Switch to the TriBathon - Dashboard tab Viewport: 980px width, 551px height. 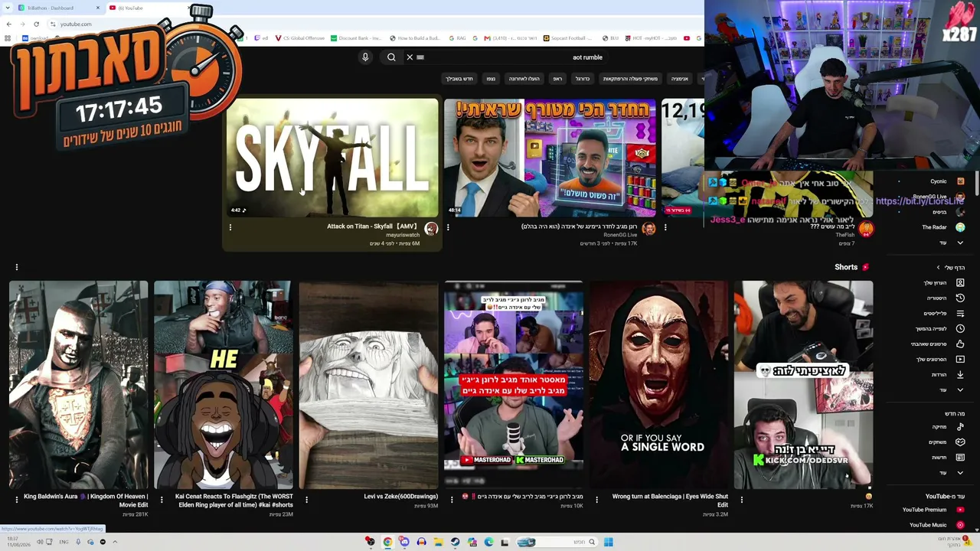[59, 8]
